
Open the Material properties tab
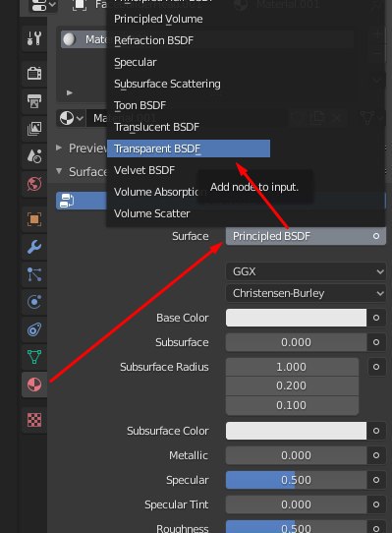click(34, 385)
